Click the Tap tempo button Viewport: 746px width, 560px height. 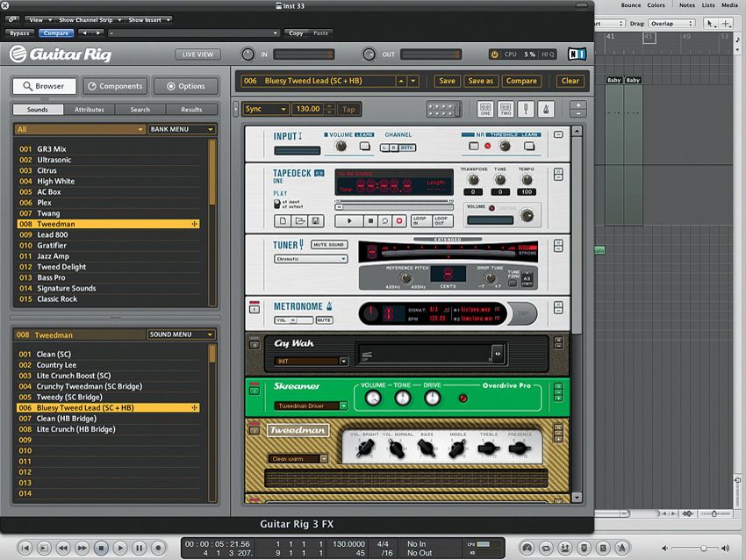tap(348, 109)
